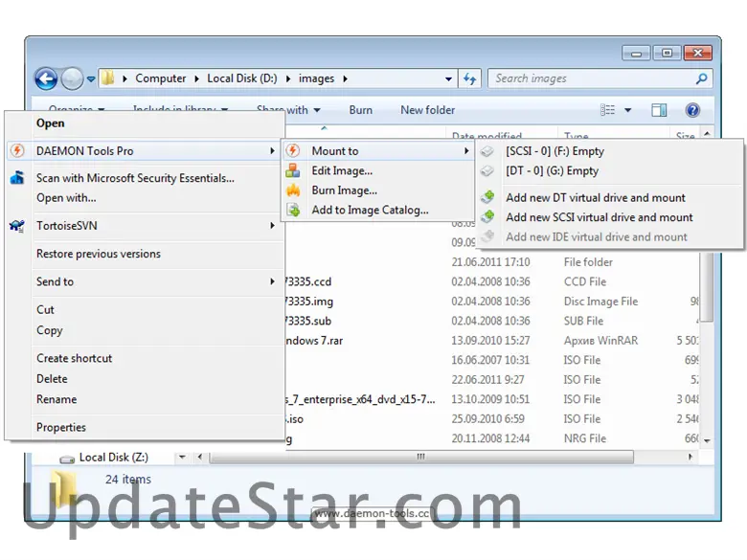747x560 pixels.
Task: Click the vertical scrollbar down arrow
Action: (x=707, y=441)
